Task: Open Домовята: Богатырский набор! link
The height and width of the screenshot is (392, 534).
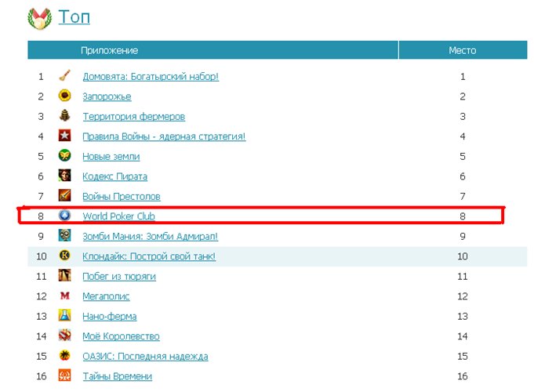Action: (151, 76)
